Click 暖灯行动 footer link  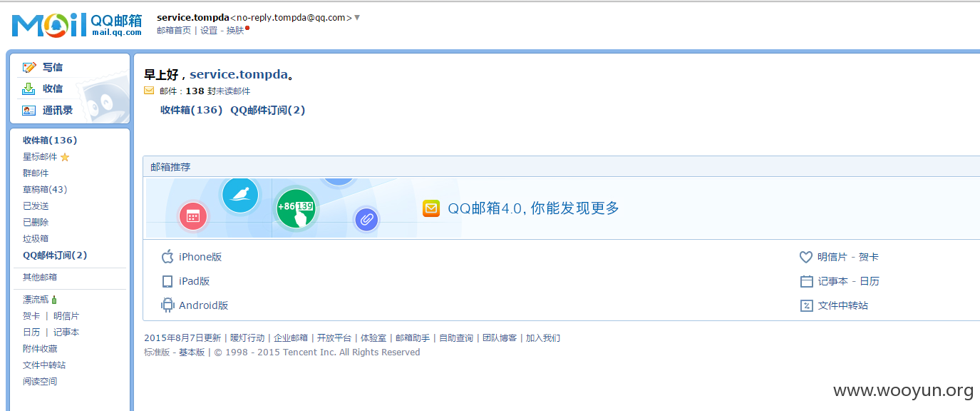click(x=247, y=338)
